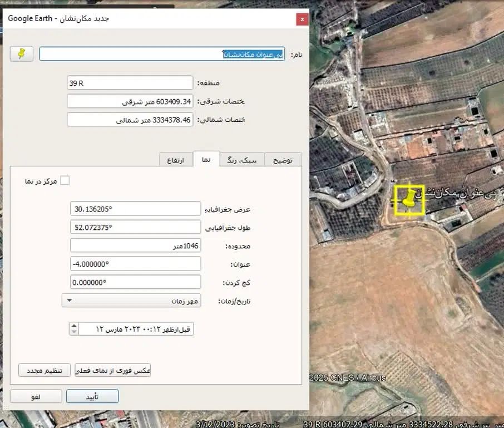Select the range field showing 1046 meters
The height and width of the screenshot is (428, 504).
pos(136,245)
